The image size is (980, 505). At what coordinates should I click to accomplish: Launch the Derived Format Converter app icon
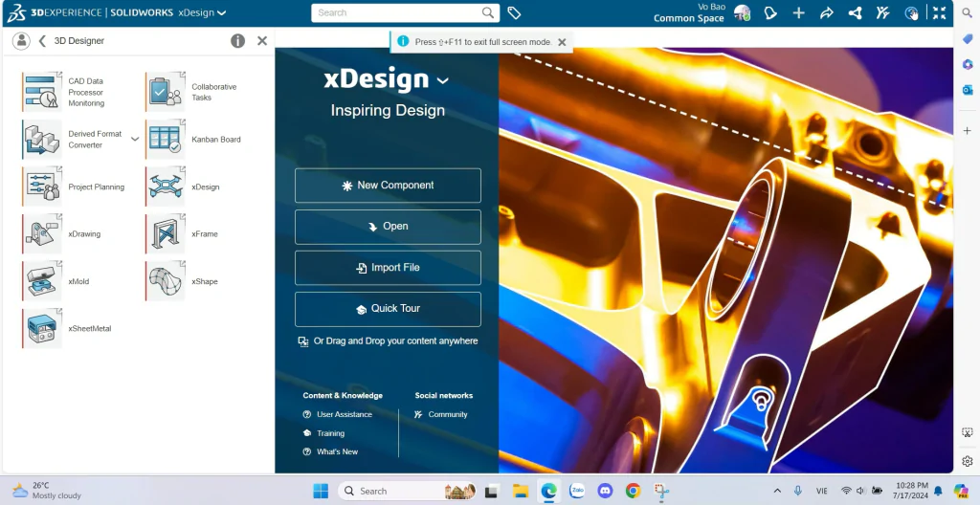pyautogui.click(x=42, y=140)
